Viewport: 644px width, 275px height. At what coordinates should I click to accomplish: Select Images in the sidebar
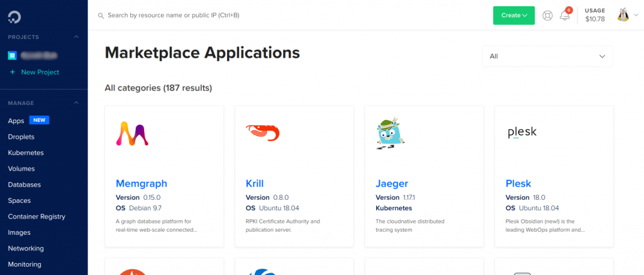19,232
